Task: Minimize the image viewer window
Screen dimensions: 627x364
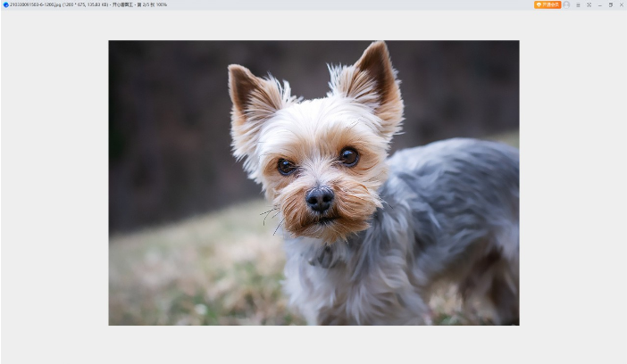Action: 599,4
